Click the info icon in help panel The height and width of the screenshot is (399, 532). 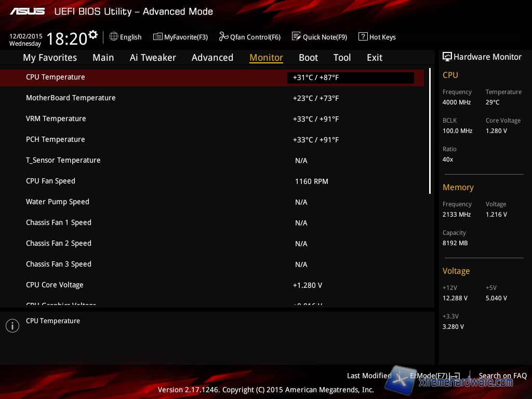12,325
